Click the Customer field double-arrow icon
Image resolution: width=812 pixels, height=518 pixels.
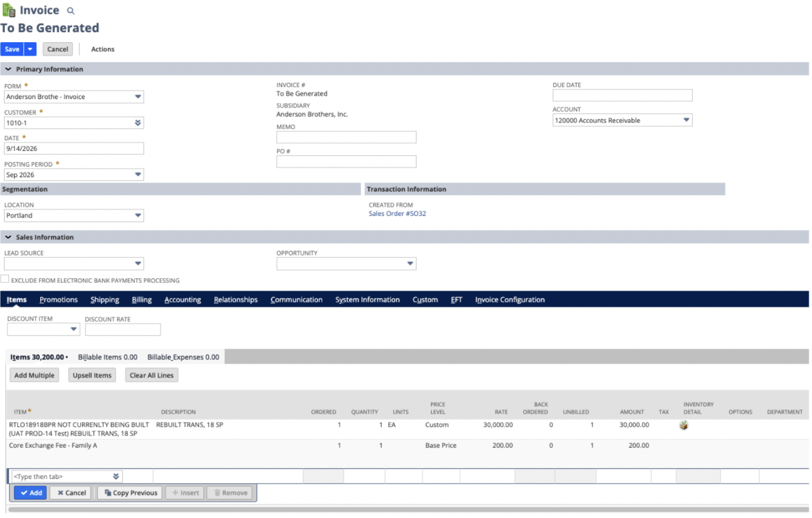138,123
